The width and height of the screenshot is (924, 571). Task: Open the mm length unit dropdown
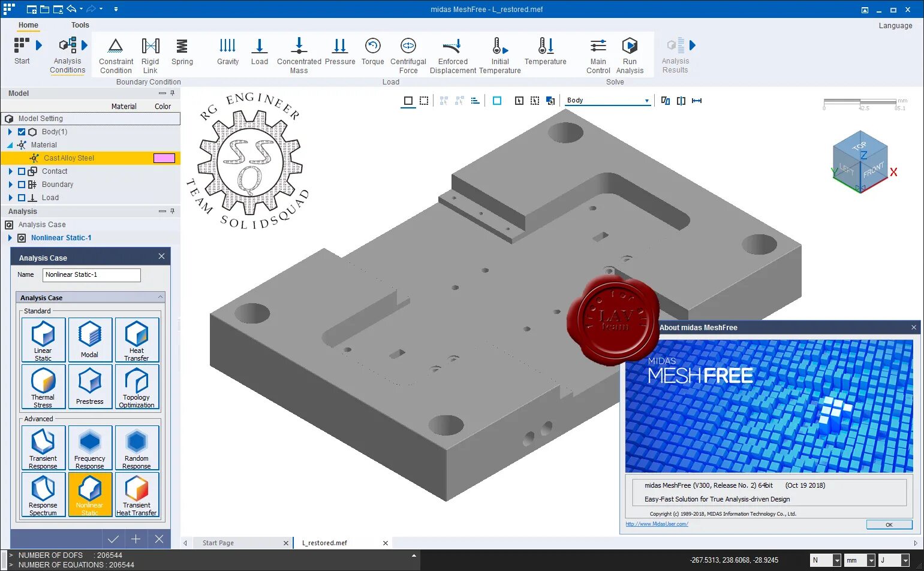(871, 560)
